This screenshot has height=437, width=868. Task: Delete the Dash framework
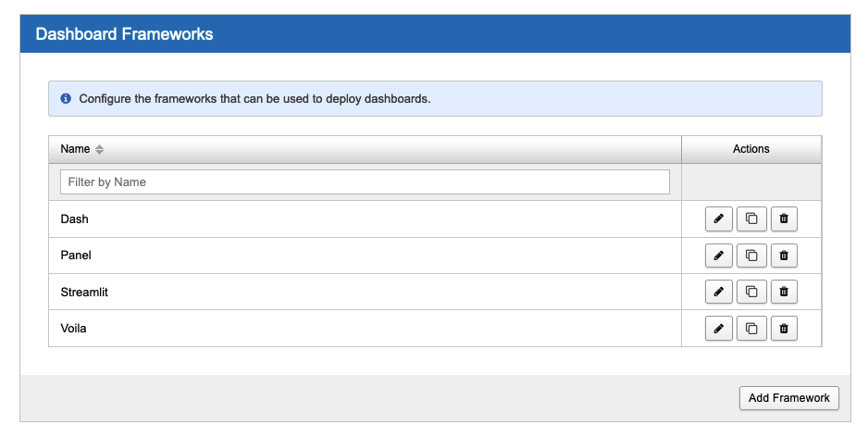(x=784, y=218)
